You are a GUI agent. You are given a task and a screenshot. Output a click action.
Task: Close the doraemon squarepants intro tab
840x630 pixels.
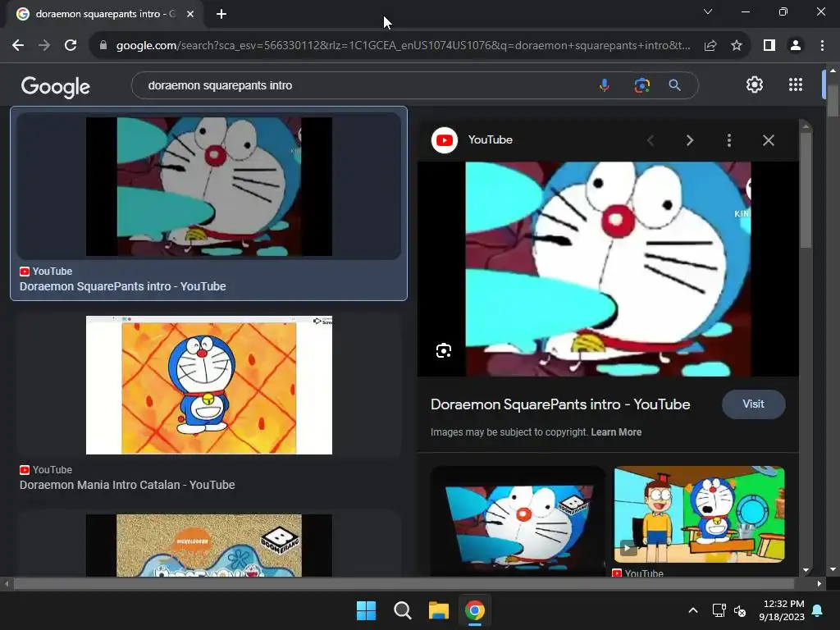pos(190,14)
